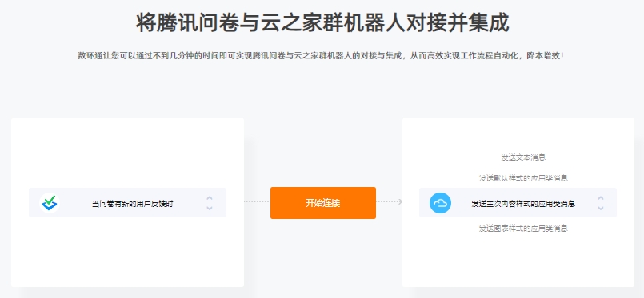The image size is (644, 298).
Task: Click up chevron in trigger event selector
Action: point(210,198)
